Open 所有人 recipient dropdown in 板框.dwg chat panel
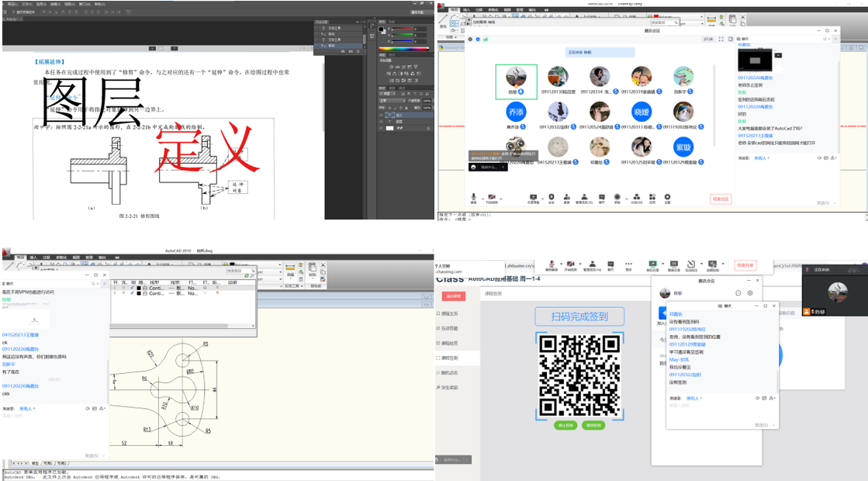868x481 pixels. [27, 409]
